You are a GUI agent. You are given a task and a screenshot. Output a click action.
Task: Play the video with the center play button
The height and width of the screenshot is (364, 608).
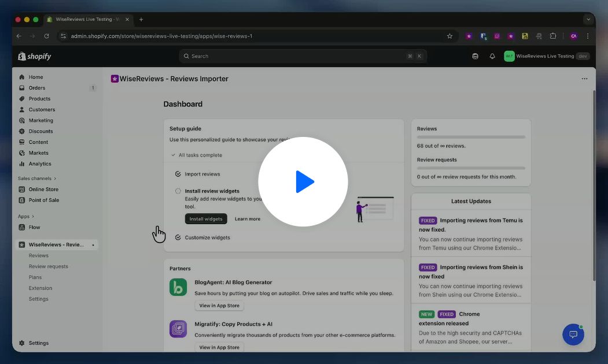click(x=303, y=181)
